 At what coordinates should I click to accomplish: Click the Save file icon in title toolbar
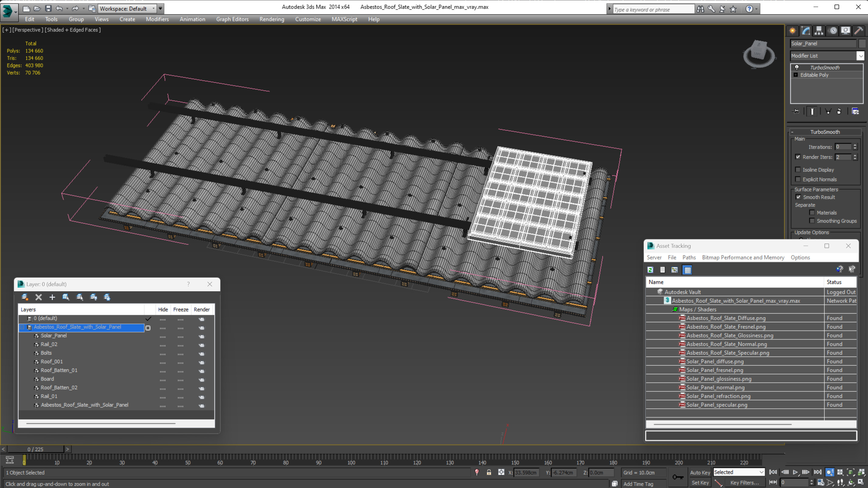[x=48, y=9]
